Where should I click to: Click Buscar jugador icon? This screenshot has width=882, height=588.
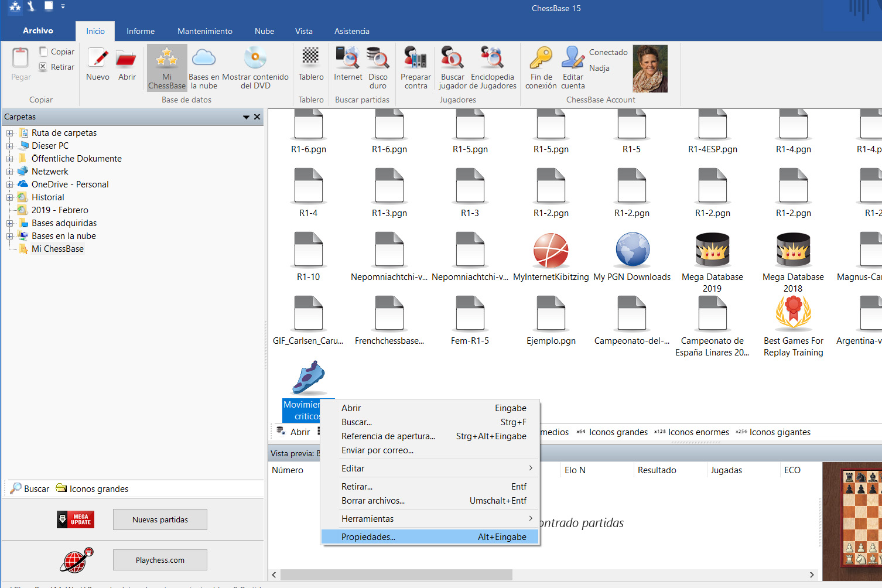click(x=452, y=57)
